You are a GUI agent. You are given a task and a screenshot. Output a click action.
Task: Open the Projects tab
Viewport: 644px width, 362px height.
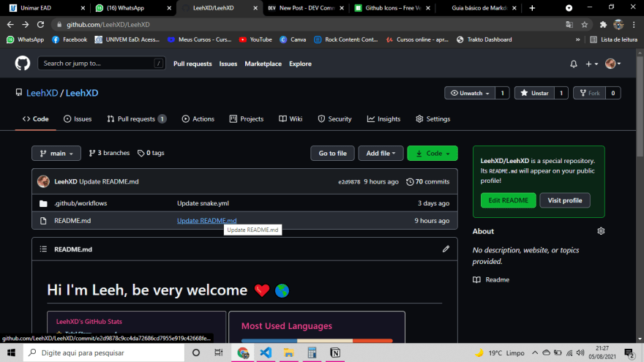(247, 119)
